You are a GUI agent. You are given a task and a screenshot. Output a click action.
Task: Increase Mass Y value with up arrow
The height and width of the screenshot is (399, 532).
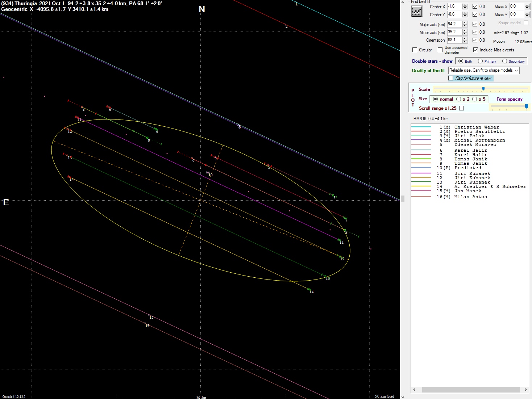pos(527,13)
